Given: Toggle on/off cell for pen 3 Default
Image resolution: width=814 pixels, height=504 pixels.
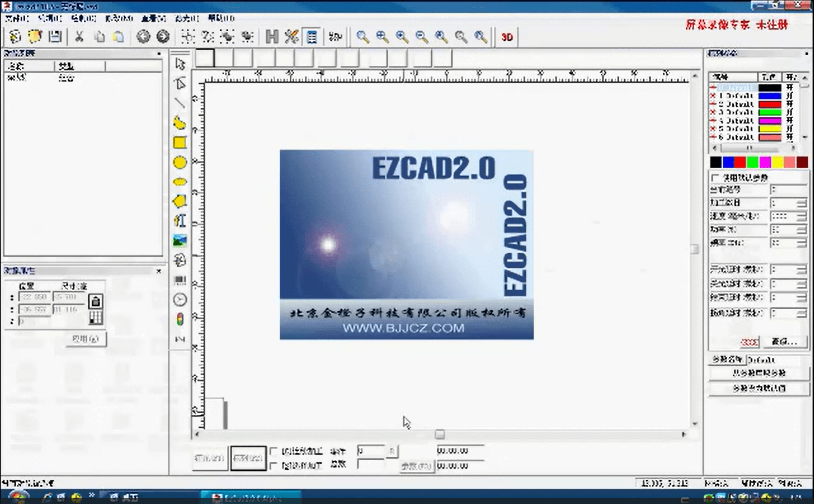Looking at the screenshot, I should tap(790, 112).
